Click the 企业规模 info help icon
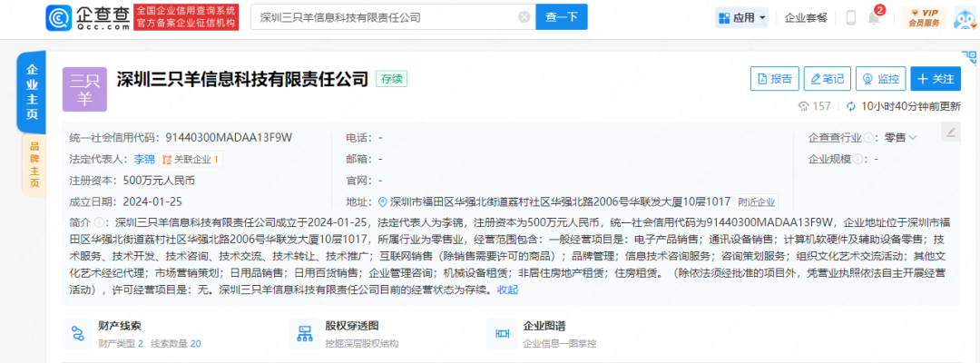The height and width of the screenshot is (363, 980). click(x=857, y=160)
